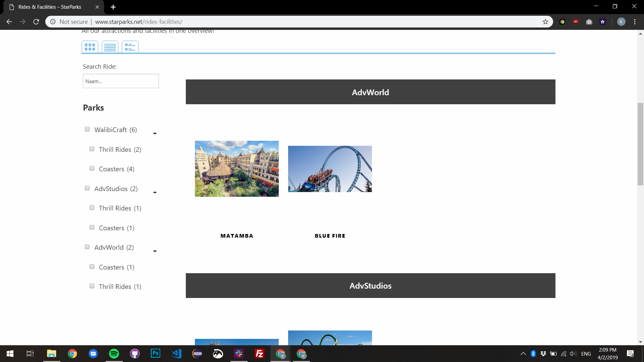This screenshot has height=362, width=644.
Task: Close the Rides & Facilities tab
Action: tap(97, 7)
